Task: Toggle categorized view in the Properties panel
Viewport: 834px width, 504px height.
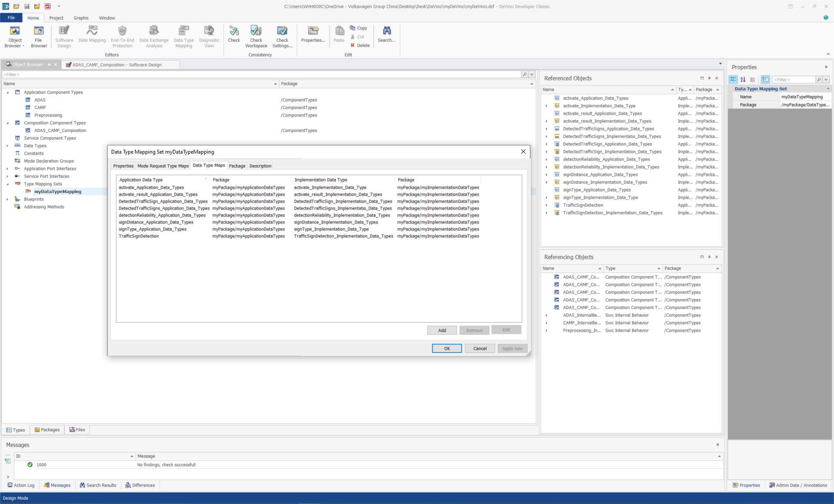Action: pos(733,79)
